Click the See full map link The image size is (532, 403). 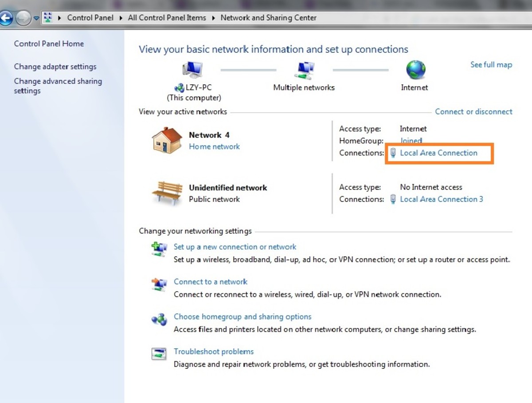click(x=491, y=65)
